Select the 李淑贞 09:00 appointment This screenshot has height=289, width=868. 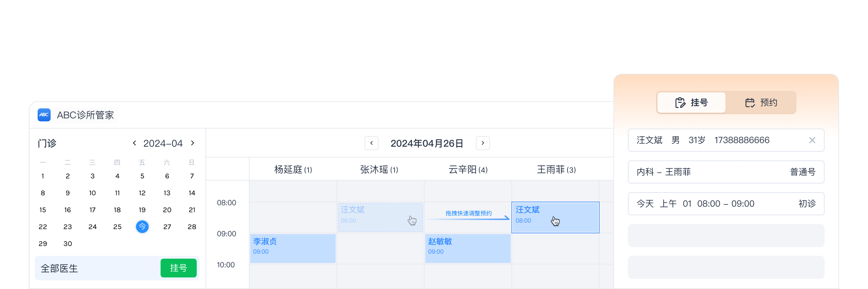click(x=293, y=248)
